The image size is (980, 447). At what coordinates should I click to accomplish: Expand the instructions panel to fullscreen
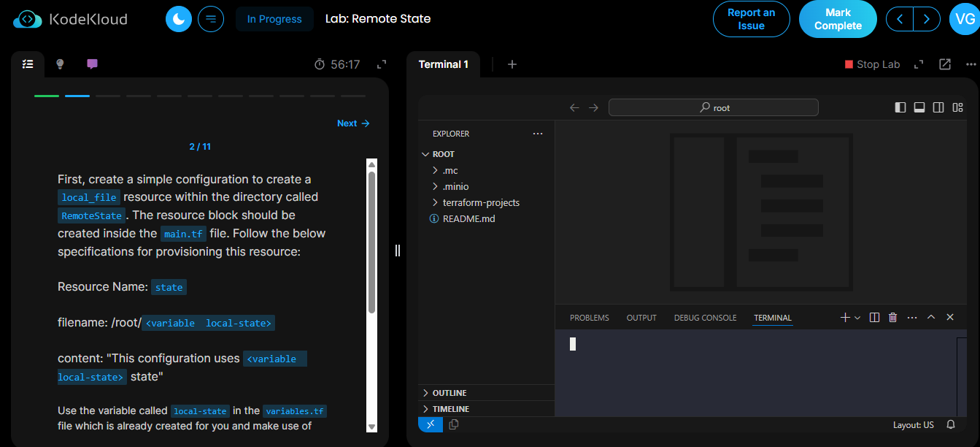[x=382, y=64]
